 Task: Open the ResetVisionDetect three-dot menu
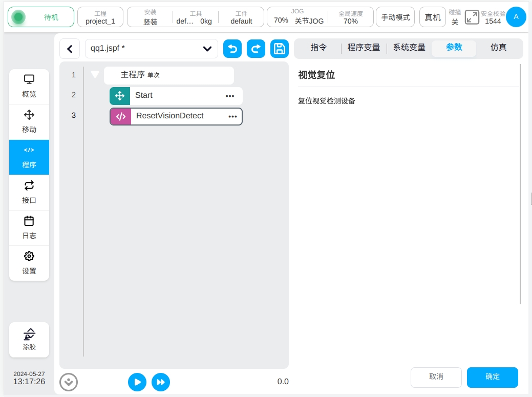(232, 117)
